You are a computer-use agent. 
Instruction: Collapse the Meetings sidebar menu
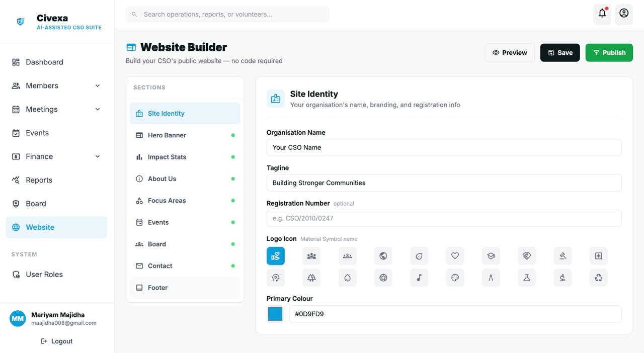[56, 109]
